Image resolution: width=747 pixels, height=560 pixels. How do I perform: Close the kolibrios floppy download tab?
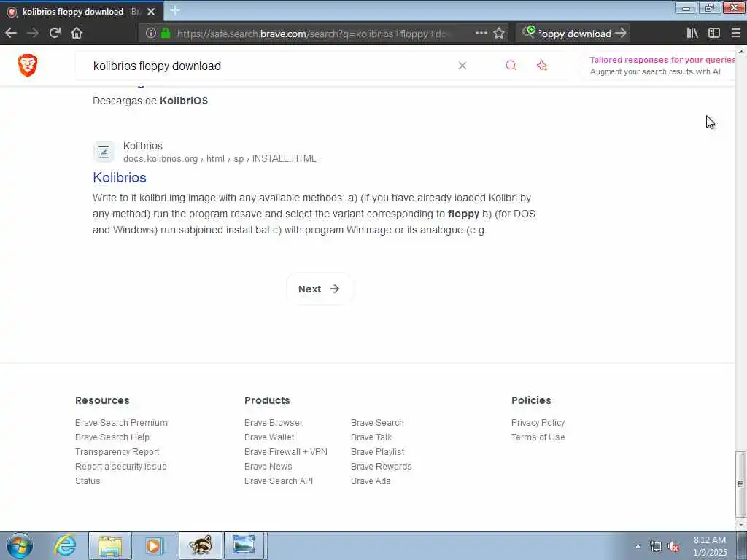(x=151, y=12)
